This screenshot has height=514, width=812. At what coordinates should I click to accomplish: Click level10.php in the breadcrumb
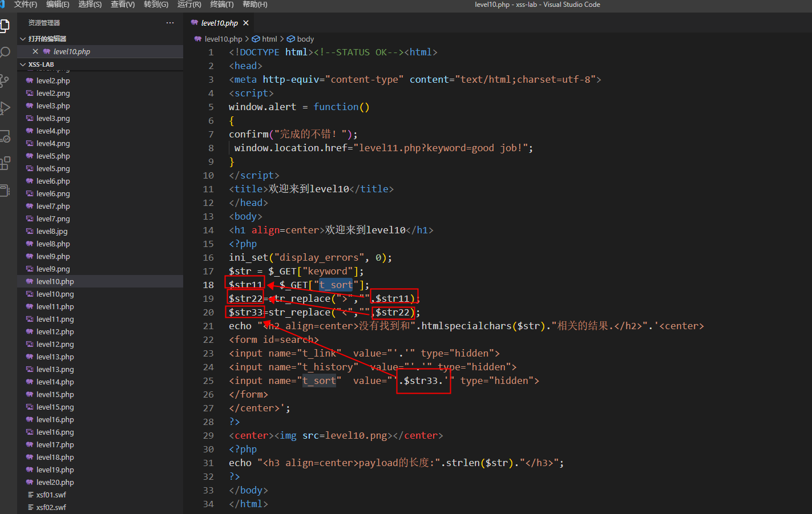coord(223,39)
